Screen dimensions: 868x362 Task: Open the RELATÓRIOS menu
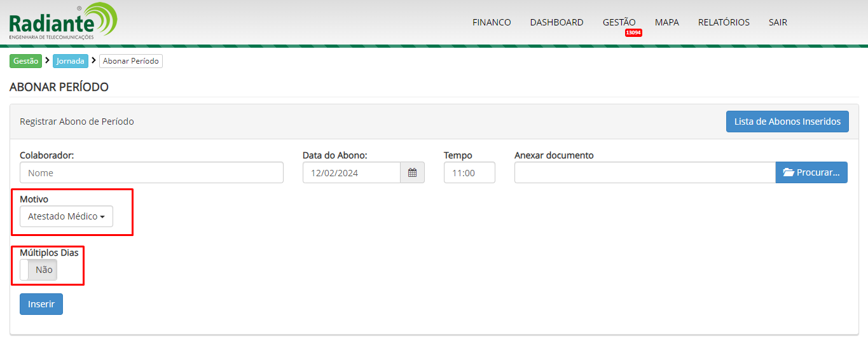click(724, 22)
